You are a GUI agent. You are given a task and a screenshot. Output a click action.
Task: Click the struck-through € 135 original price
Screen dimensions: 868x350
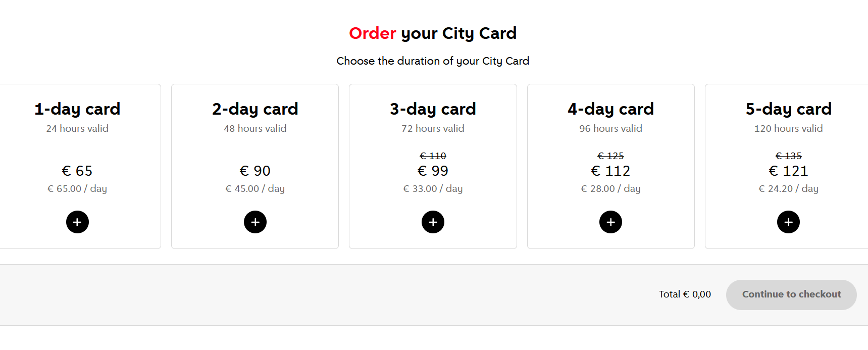click(x=788, y=156)
